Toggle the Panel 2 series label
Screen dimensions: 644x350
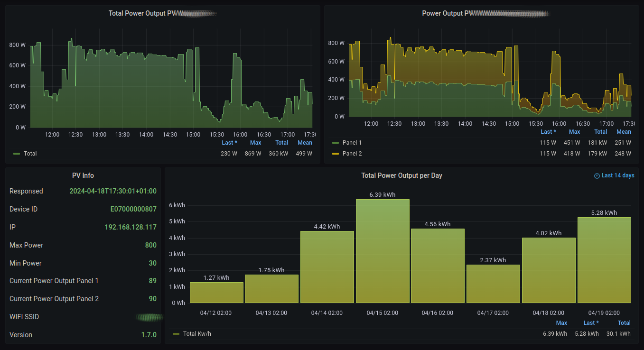[352, 154]
